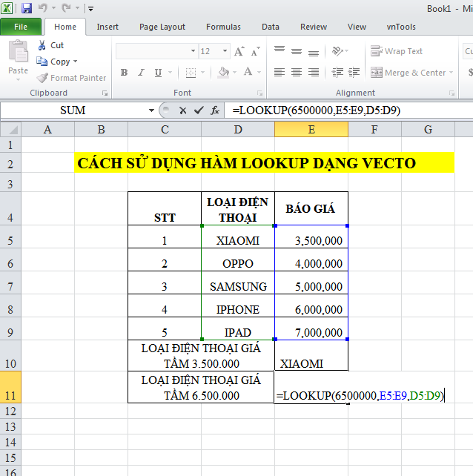
Task: Click Top Align icon
Action: [279, 51]
